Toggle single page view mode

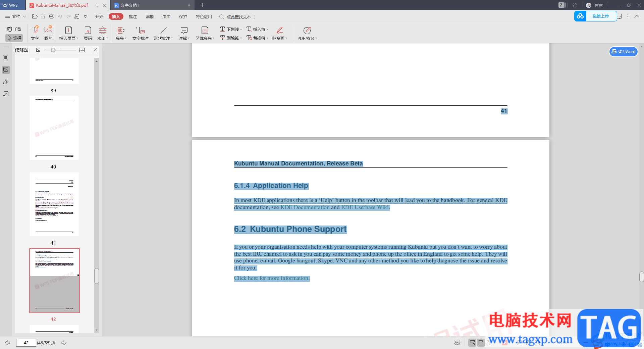pyautogui.click(x=481, y=343)
